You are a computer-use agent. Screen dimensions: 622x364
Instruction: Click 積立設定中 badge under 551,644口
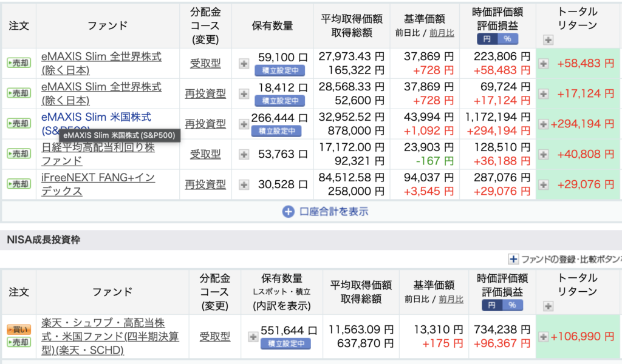(x=285, y=344)
